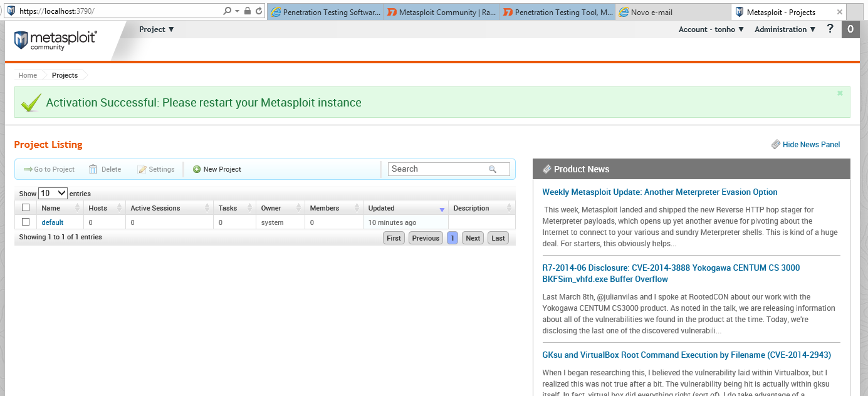Focus the project Search text field
The height and width of the screenshot is (396, 868).
point(449,169)
